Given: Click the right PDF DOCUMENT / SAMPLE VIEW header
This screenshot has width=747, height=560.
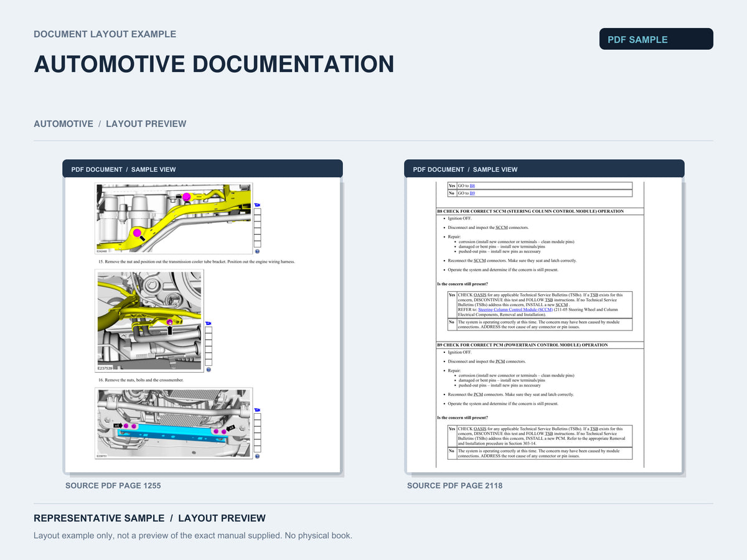Looking at the screenshot, I should pos(544,169).
